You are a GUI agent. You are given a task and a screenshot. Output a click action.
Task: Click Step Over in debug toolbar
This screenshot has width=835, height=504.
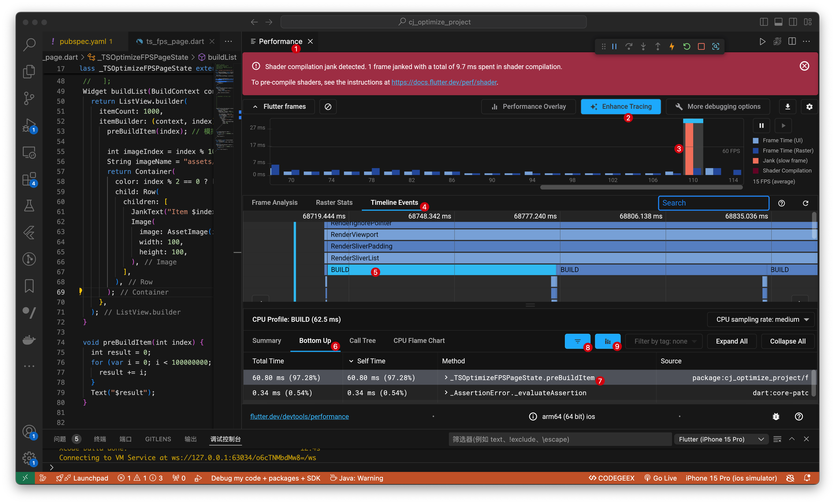click(629, 46)
